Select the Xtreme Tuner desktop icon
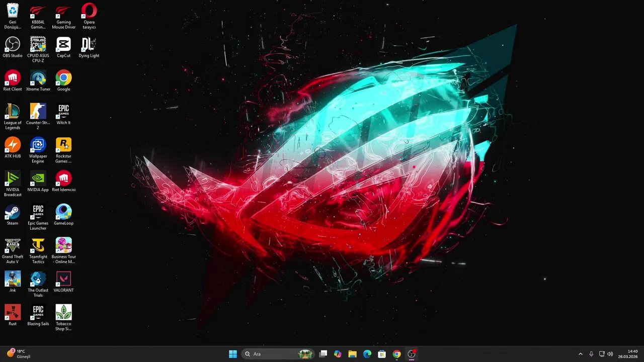 click(38, 81)
